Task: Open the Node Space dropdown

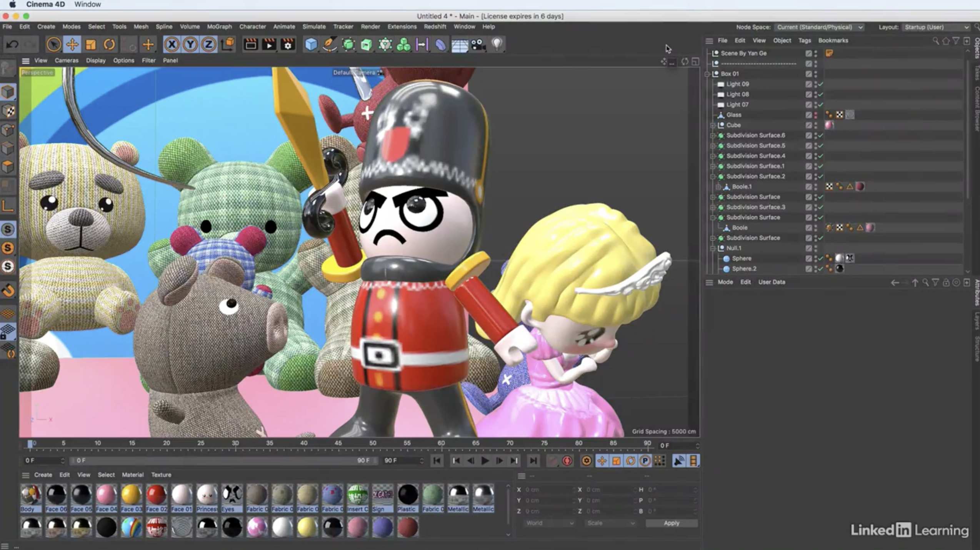Action: click(819, 27)
